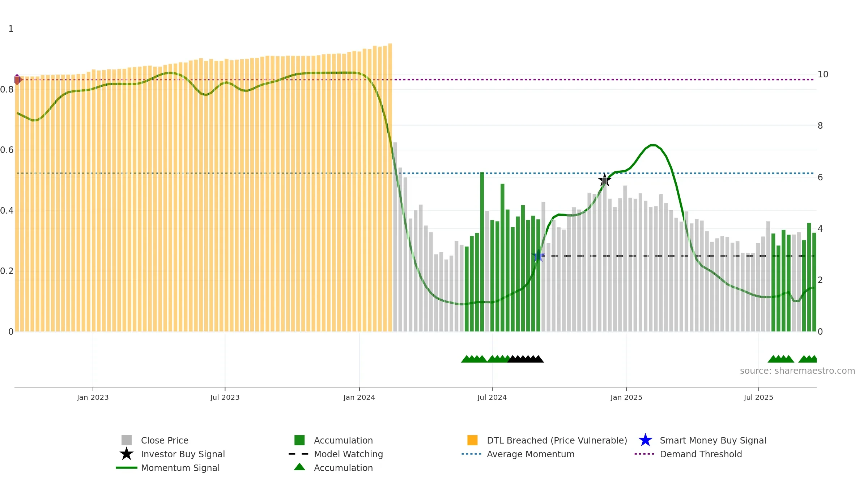Click the gray Close Price legend square
Image resolution: width=868 pixels, height=488 pixels.
click(x=127, y=440)
